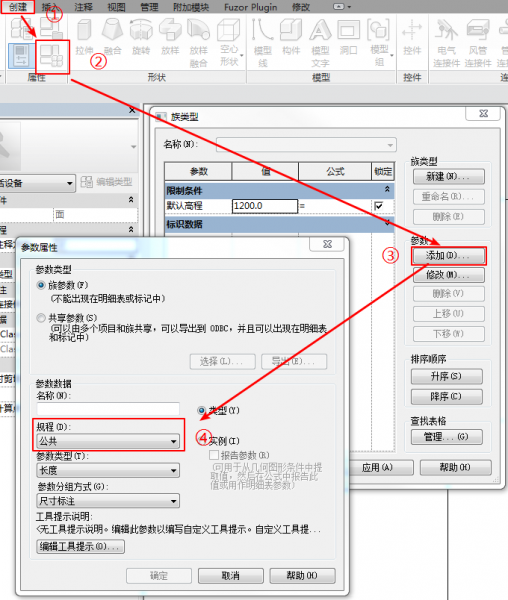The width and height of the screenshot is (508, 600).
Task: Click the 风管连接件 duct connector icon
Action: pyautogui.click(x=478, y=43)
